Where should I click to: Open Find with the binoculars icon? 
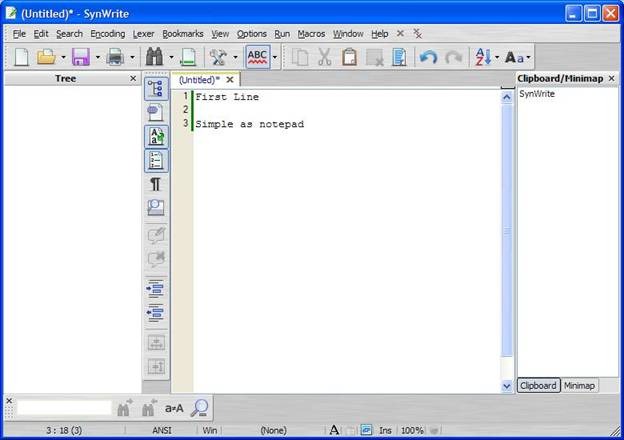(x=154, y=57)
